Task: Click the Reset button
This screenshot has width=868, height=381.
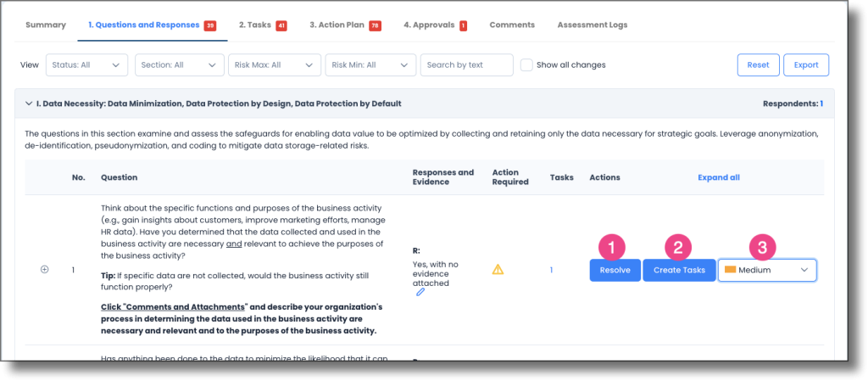Action: [758, 64]
